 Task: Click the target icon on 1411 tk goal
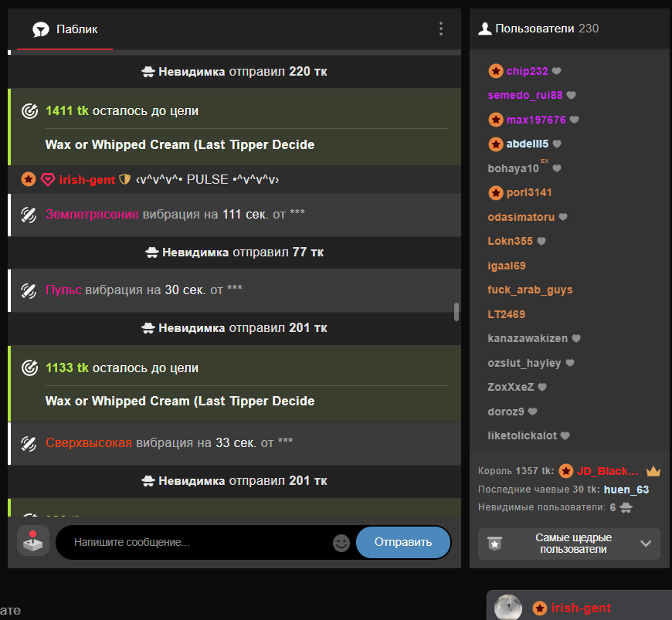30,111
